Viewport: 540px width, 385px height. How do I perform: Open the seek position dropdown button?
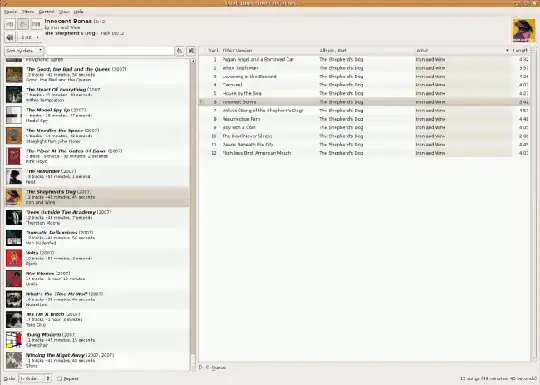[29, 37]
